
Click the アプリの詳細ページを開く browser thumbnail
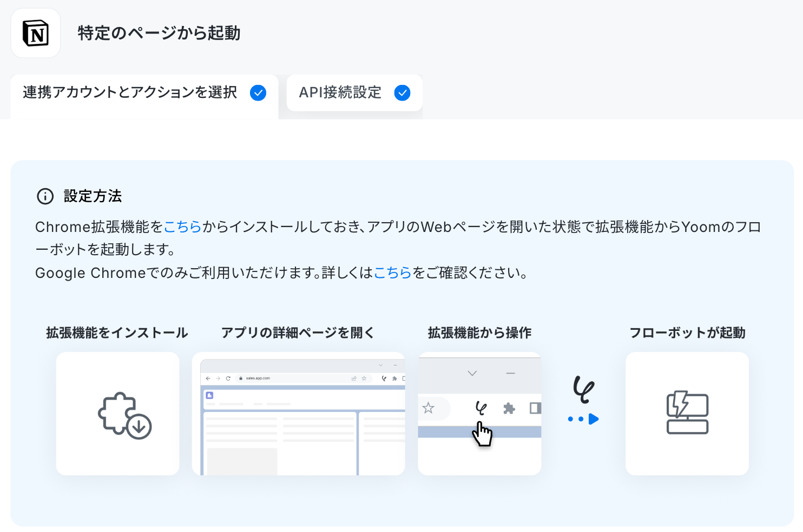click(298, 414)
